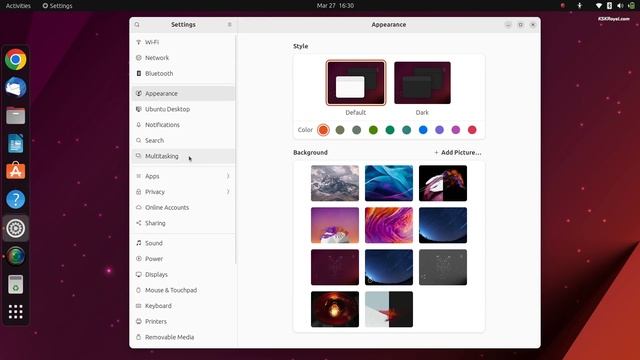The height and width of the screenshot is (360, 640).
Task: Open the globe application icon in dock
Action: pyautogui.click(x=16, y=256)
